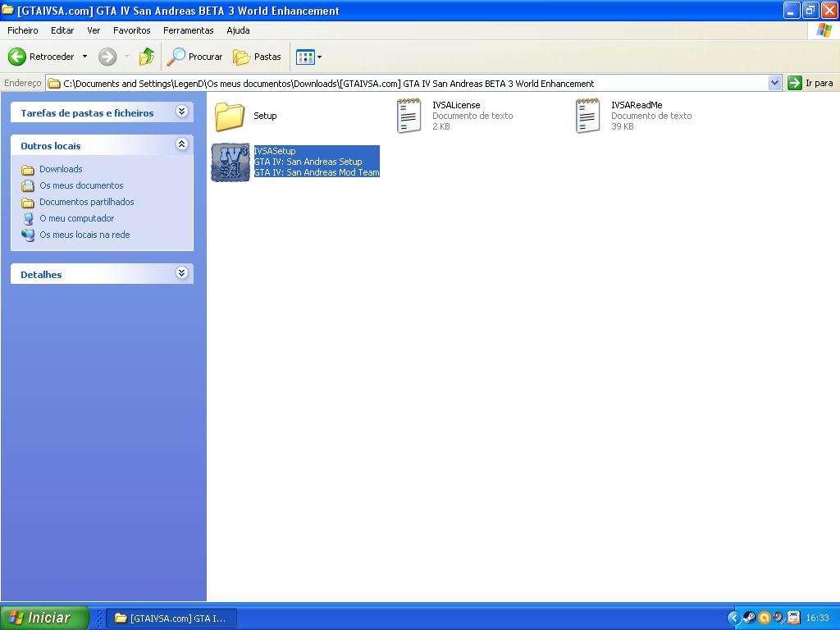Open O meu computador link
Screen dimensions: 840x630
(x=76, y=218)
